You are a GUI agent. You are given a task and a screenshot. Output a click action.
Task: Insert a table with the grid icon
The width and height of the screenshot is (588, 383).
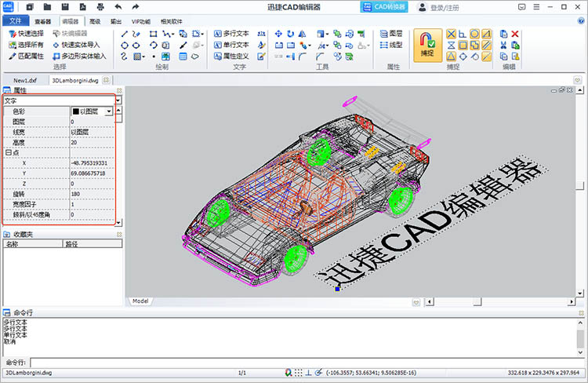click(183, 57)
